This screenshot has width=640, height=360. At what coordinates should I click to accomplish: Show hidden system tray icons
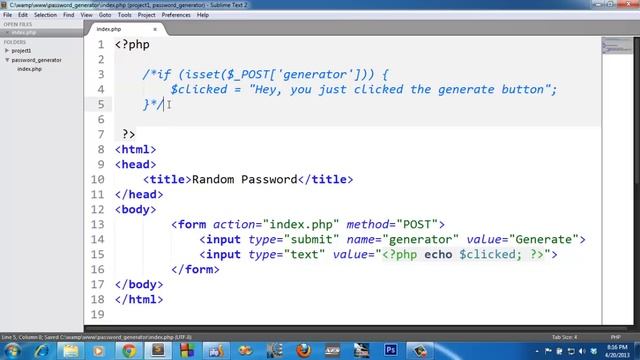click(537, 351)
